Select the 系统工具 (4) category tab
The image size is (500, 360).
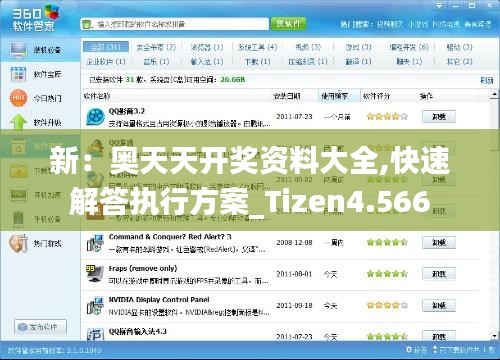(257, 47)
